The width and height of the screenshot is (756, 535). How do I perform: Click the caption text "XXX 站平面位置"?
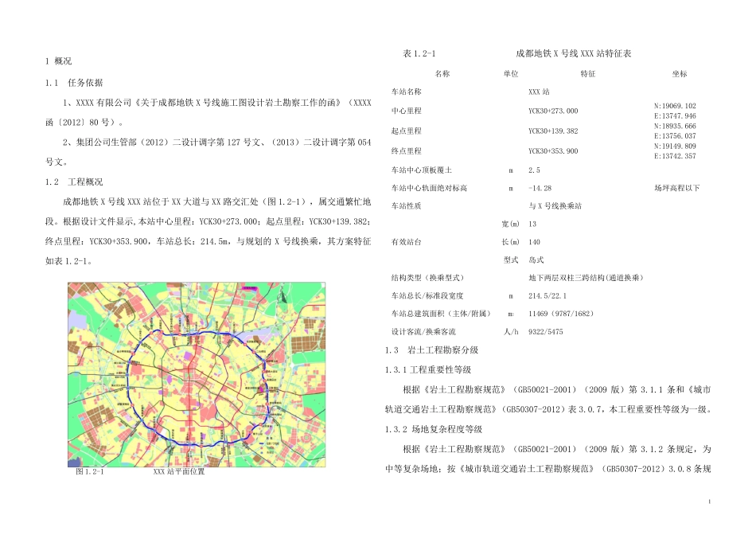tap(179, 472)
